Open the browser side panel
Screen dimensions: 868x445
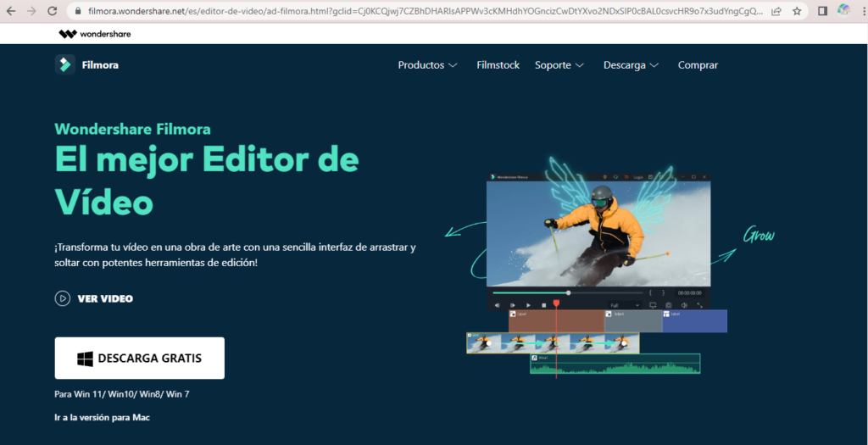pyautogui.click(x=822, y=11)
